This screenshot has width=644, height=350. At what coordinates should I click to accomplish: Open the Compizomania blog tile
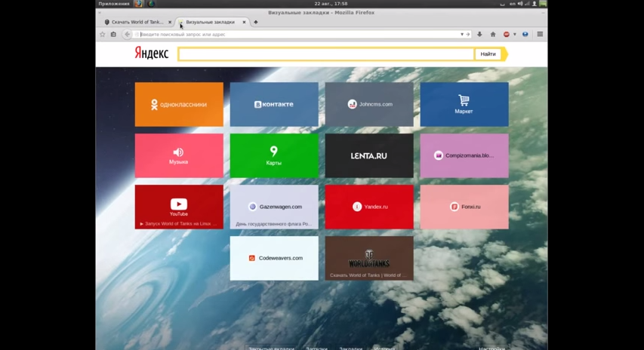tap(464, 155)
